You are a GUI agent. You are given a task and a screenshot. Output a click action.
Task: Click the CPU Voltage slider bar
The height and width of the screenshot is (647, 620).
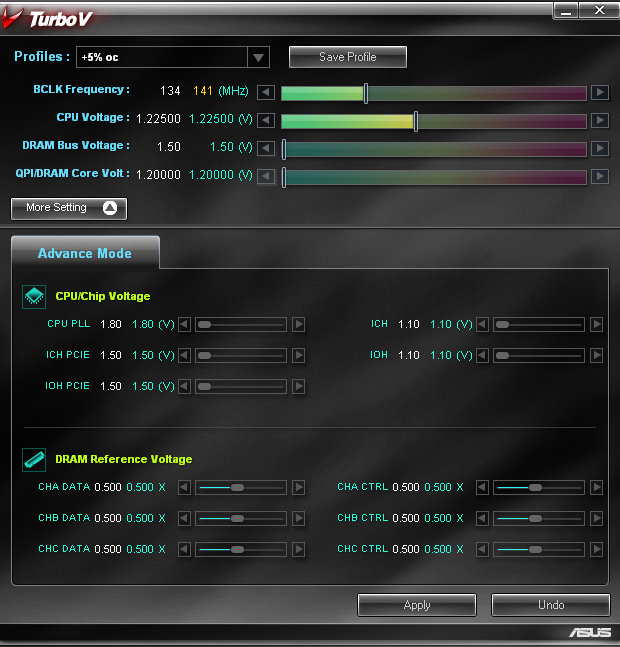pos(434,121)
